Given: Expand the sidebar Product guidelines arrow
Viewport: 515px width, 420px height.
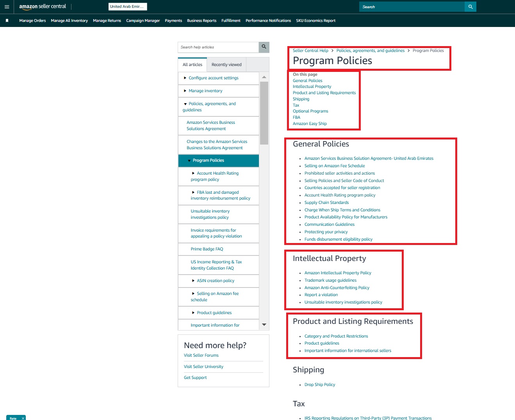Looking at the screenshot, I should click(193, 313).
